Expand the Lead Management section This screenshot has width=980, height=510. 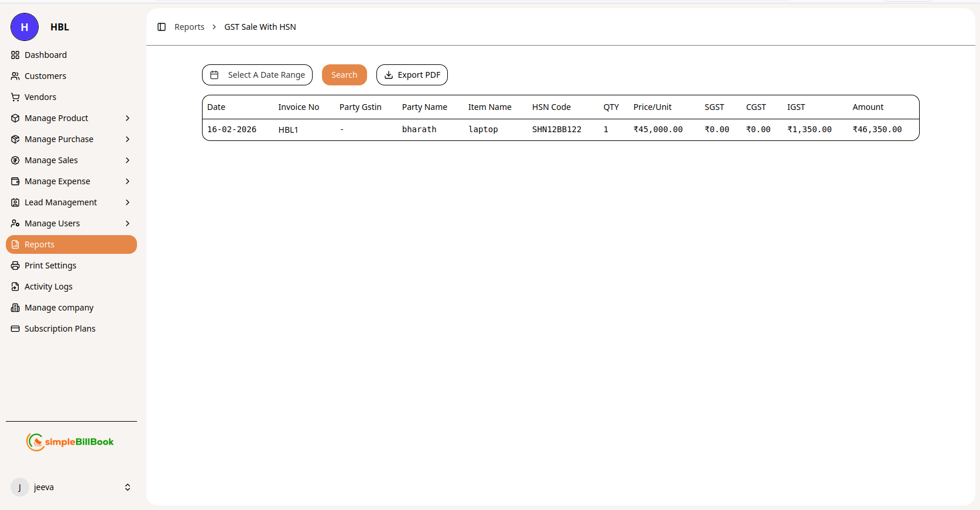(128, 202)
